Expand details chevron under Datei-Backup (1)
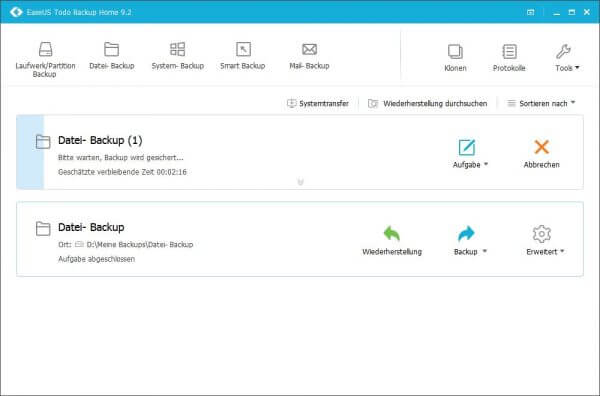This screenshot has height=396, width=600. (x=300, y=182)
